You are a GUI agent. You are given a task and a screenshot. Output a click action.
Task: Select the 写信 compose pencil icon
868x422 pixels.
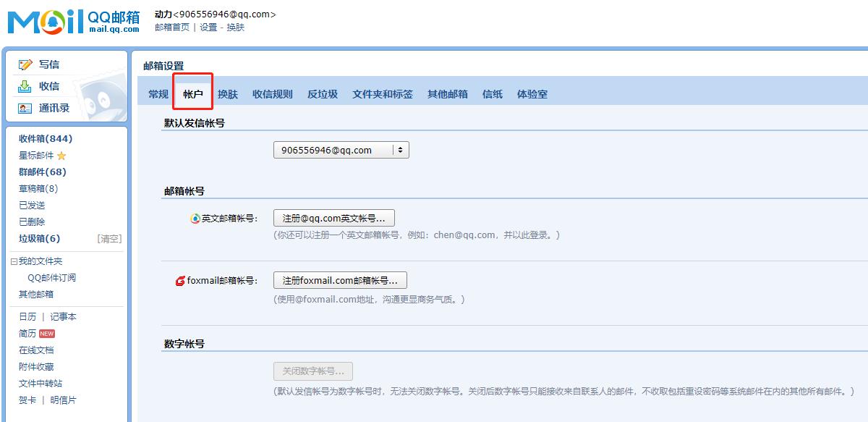point(25,64)
